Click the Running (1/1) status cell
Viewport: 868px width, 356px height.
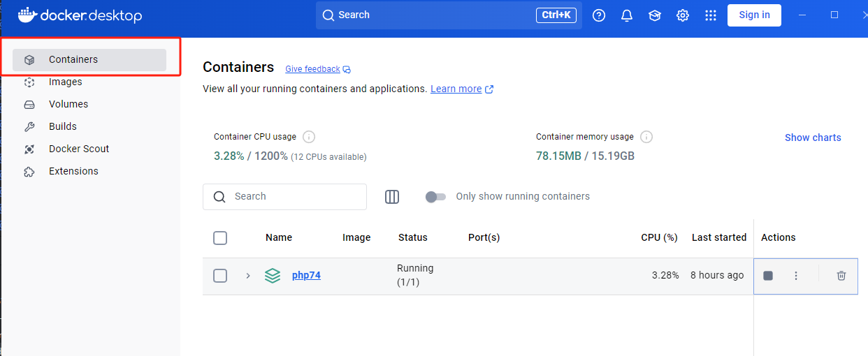[x=415, y=276]
